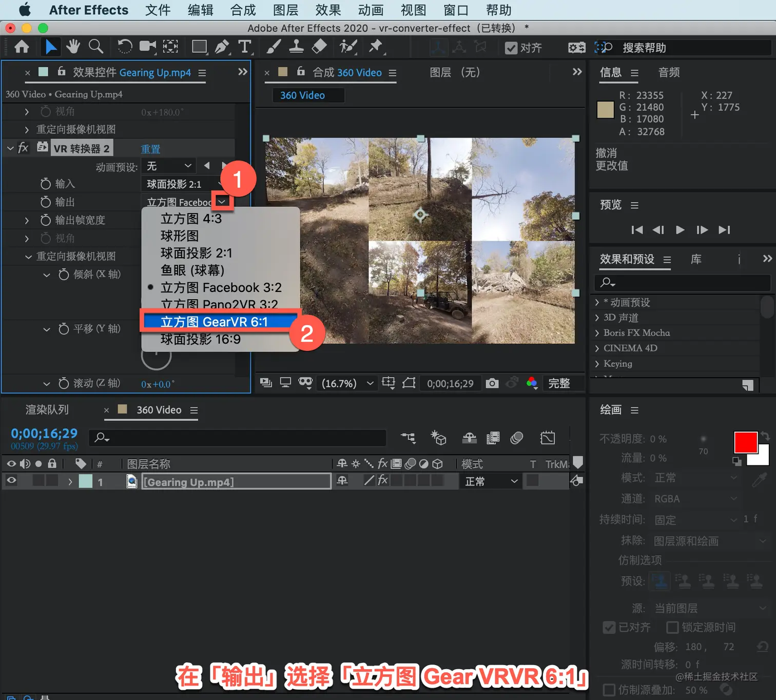This screenshot has width=776, height=700.
Task: Select the Eraser tool
Action: [319, 47]
